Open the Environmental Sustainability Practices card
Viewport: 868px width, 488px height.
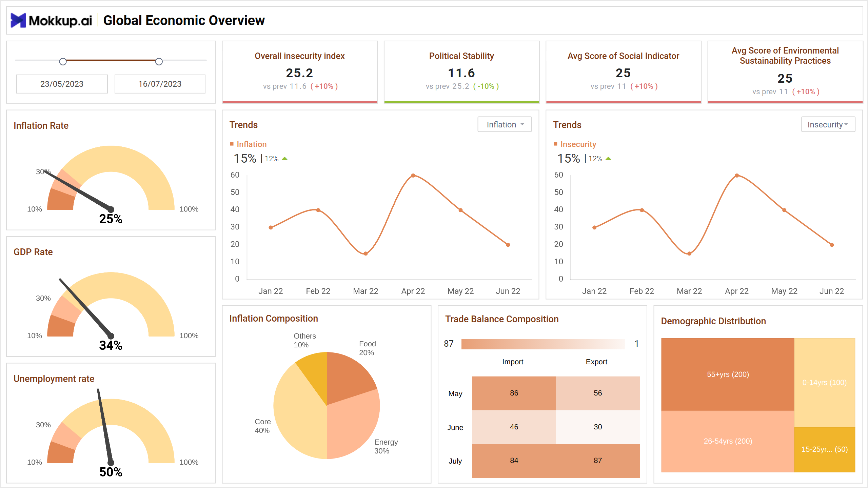coord(785,72)
